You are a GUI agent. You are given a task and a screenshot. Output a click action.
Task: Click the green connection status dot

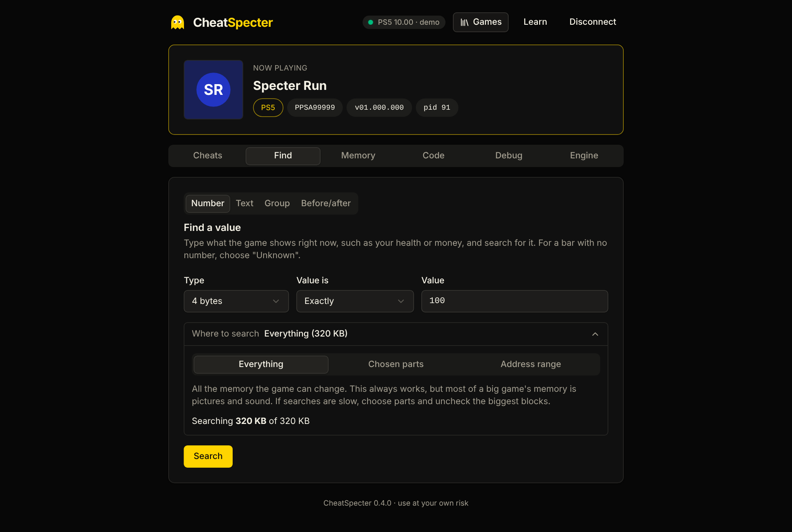(370, 22)
